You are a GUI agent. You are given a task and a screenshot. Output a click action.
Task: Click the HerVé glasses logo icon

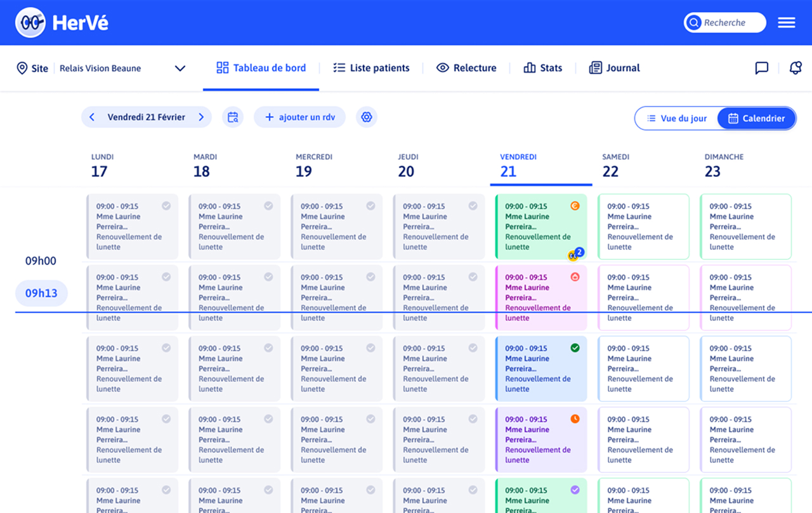pyautogui.click(x=30, y=22)
